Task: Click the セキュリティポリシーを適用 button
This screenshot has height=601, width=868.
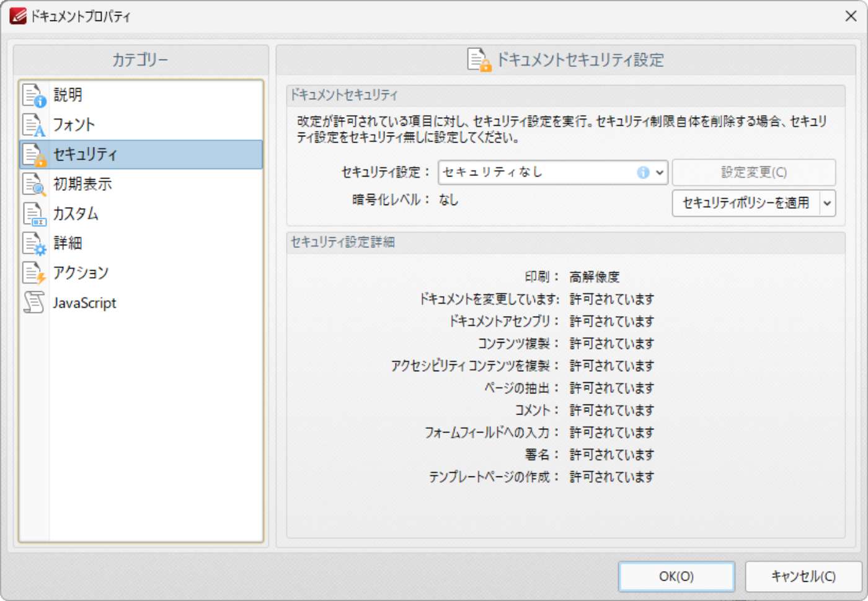Action: [x=746, y=203]
